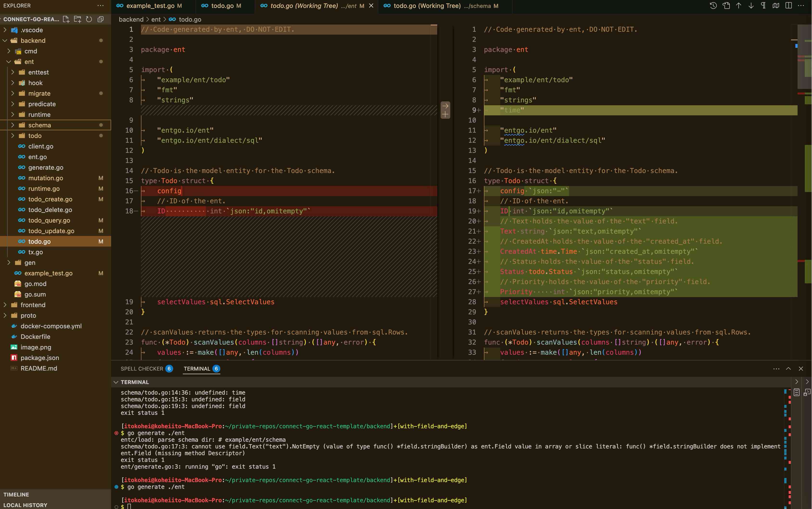Click the New Folder icon in Explorer
The height and width of the screenshot is (509, 812).
coord(77,19)
